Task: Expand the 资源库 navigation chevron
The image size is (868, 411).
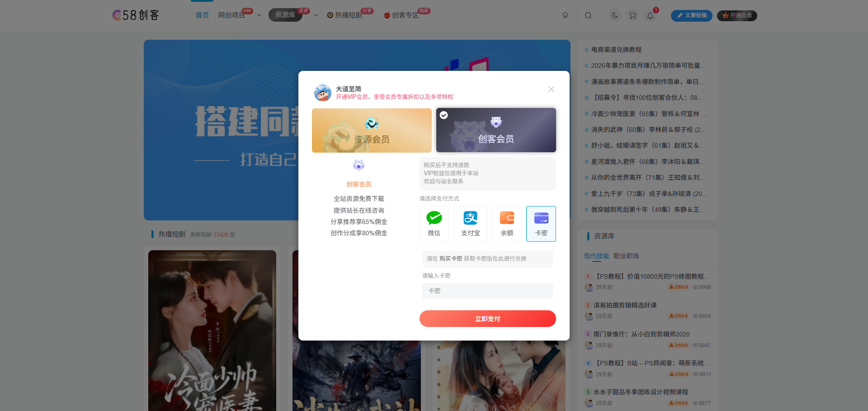Action: click(315, 15)
